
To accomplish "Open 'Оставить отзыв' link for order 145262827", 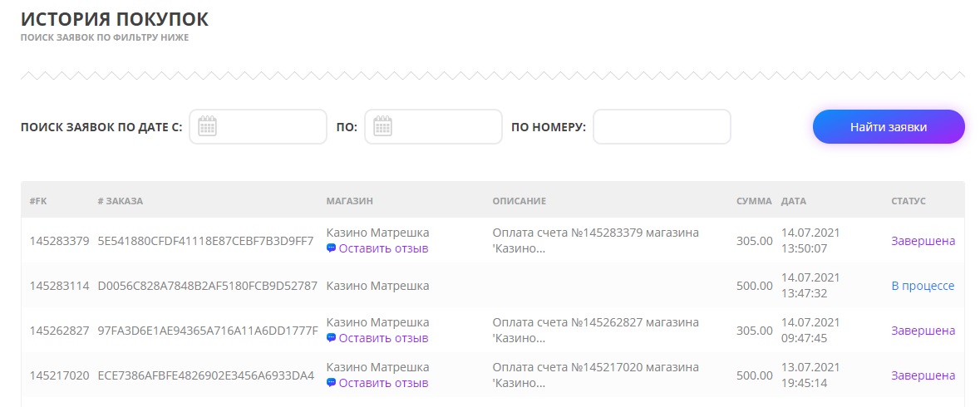I will coord(383,338).
